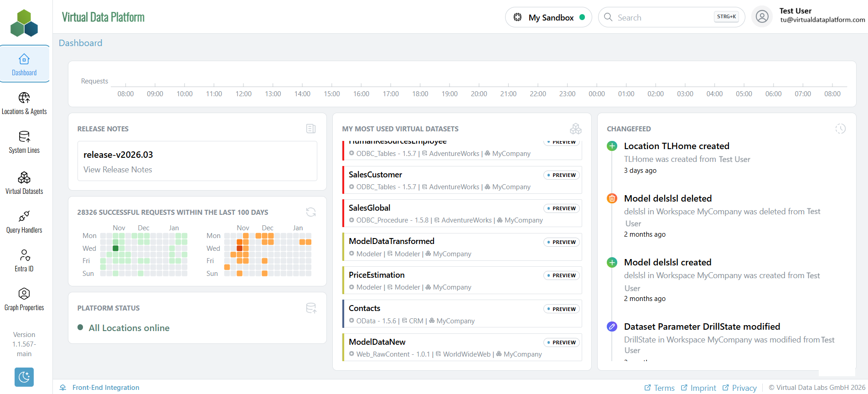Toggle dark mode with moon button

pos(24,377)
